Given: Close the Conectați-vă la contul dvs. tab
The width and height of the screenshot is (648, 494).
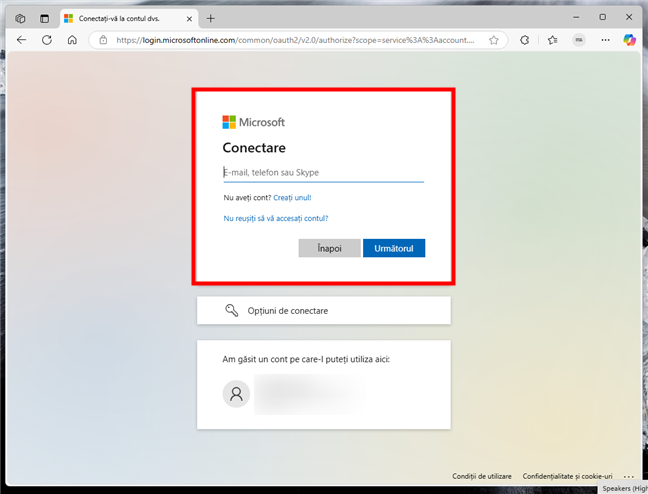Looking at the screenshot, I should tap(189, 19).
